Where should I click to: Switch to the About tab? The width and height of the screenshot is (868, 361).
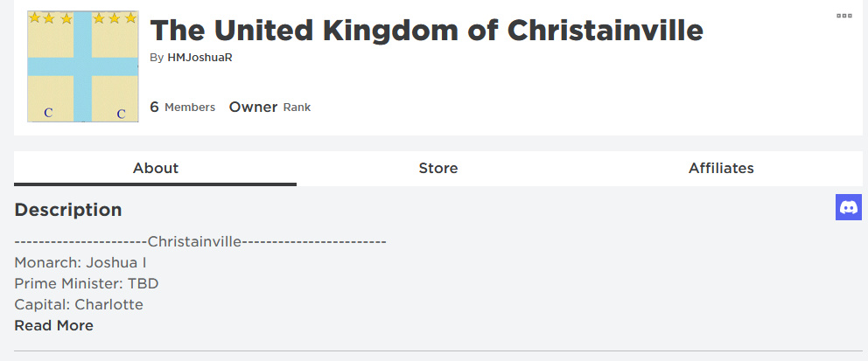click(x=155, y=168)
